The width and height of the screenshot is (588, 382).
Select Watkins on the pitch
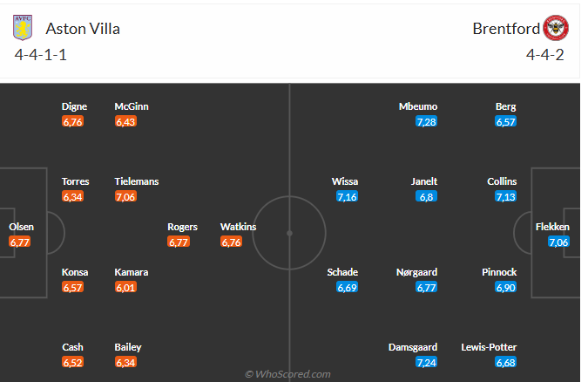coord(238,227)
